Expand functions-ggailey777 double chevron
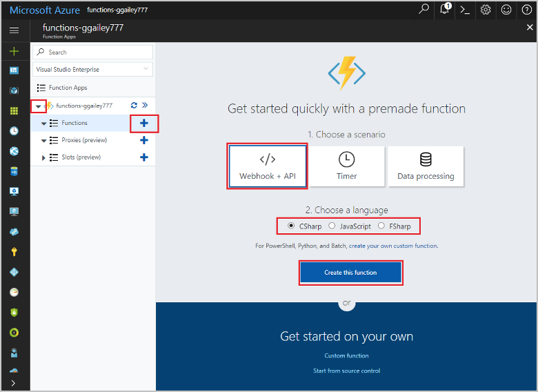Screen dimensions: 538x392 click(x=145, y=105)
